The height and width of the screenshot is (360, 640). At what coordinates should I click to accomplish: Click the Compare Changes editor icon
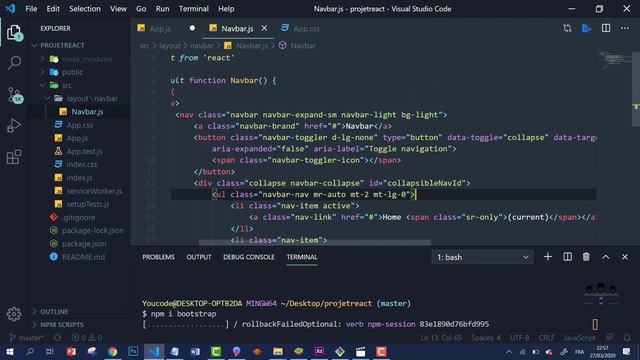[567, 28]
